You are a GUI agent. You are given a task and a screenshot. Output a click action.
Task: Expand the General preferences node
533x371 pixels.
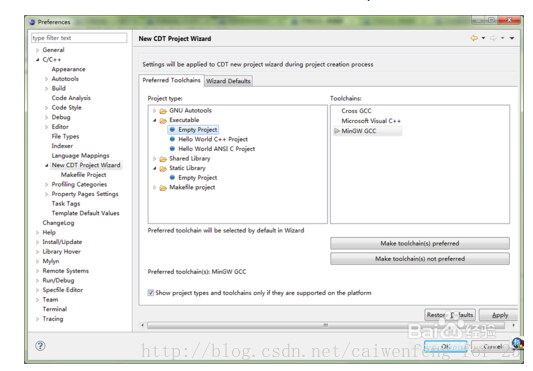pos(37,50)
